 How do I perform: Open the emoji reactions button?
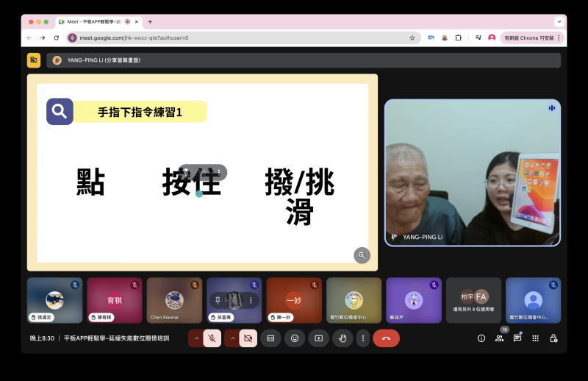click(295, 338)
